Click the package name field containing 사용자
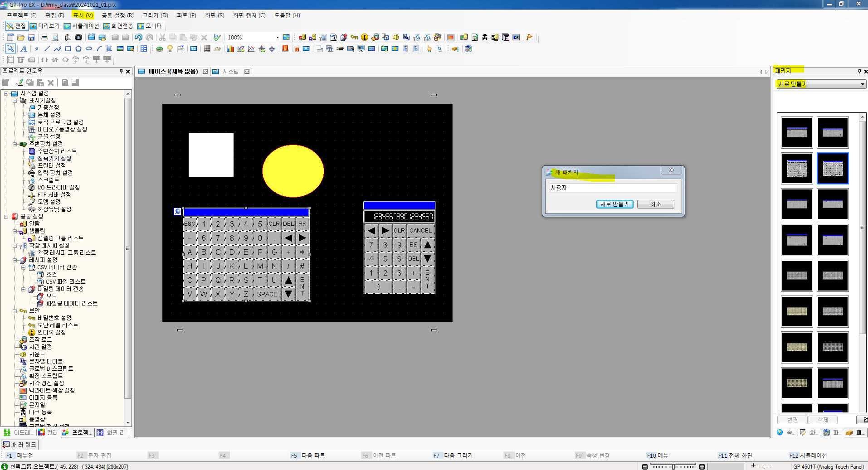 coord(613,188)
